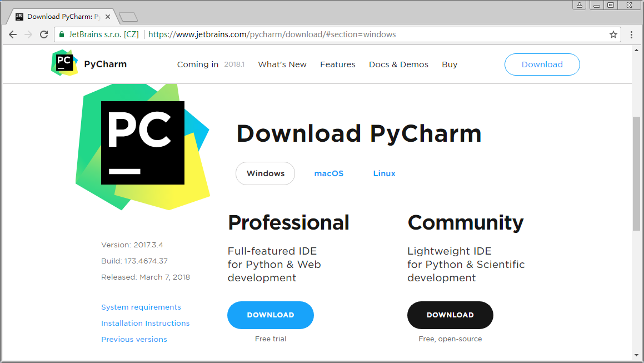Open the Previous versions link
Screen dimensions: 644x363
click(134, 339)
